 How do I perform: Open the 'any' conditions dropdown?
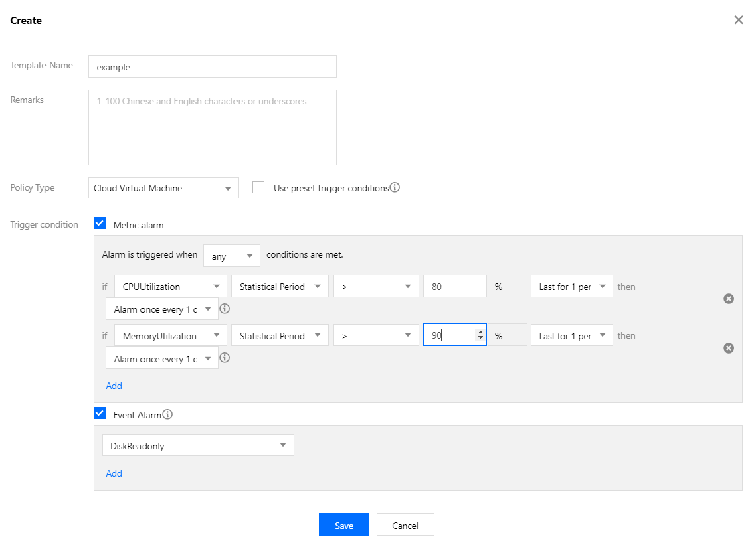[x=231, y=256]
